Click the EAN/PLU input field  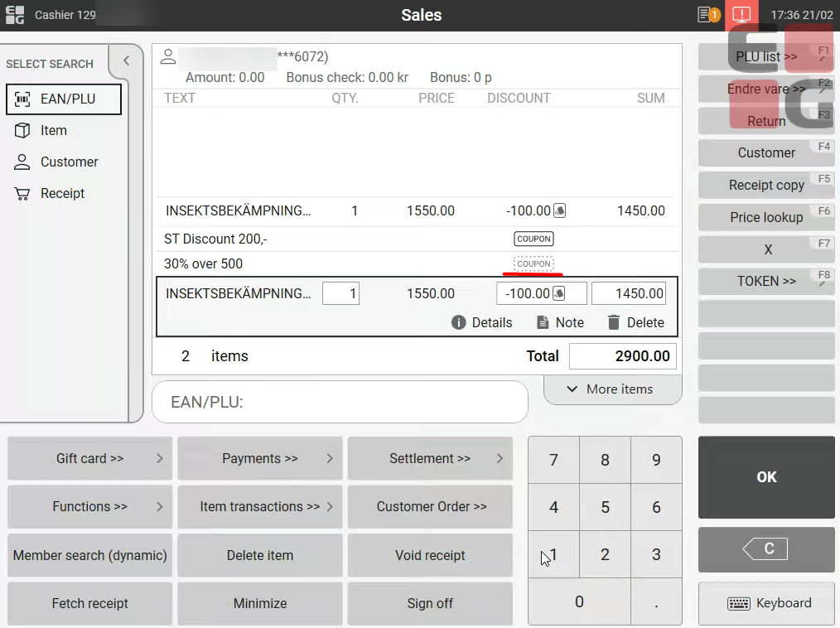pyautogui.click(x=340, y=402)
